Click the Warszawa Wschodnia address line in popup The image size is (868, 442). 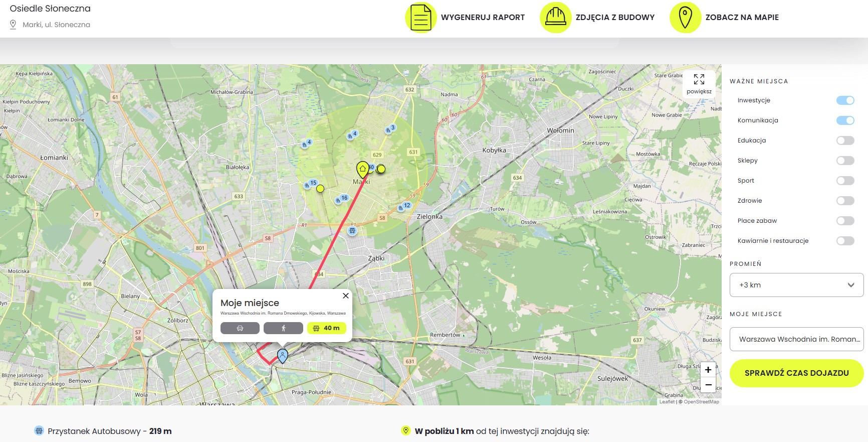(x=283, y=313)
